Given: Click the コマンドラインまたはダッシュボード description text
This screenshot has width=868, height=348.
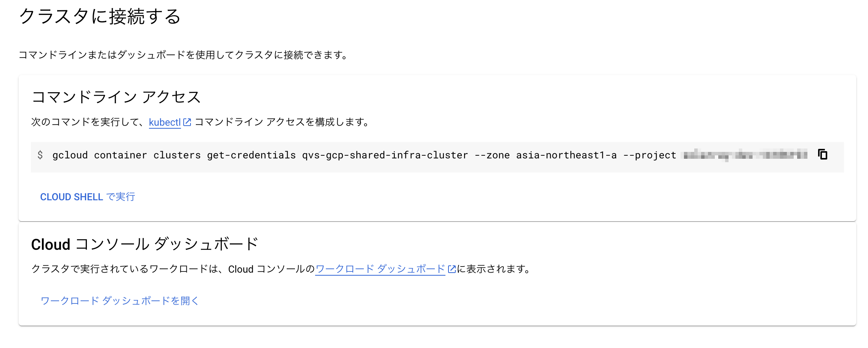Looking at the screenshot, I should tap(183, 55).
